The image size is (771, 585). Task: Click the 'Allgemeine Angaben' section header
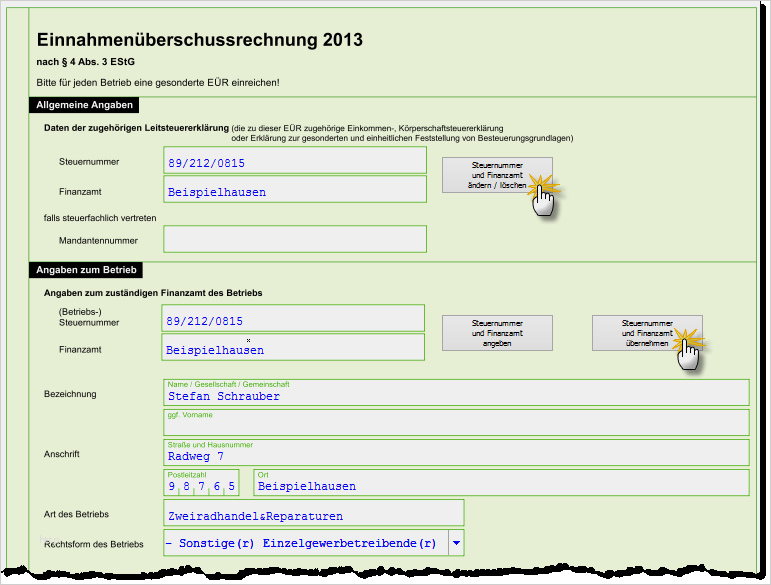pos(84,105)
